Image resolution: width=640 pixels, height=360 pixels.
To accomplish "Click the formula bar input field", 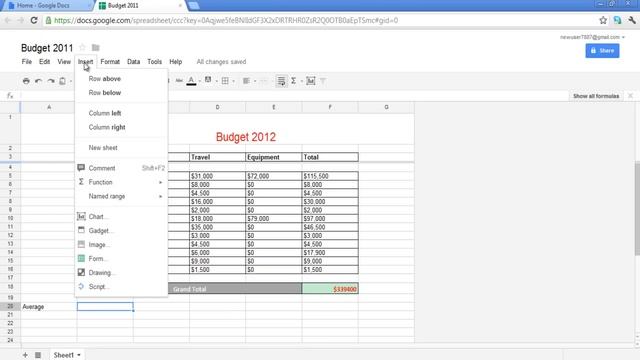I will click(294, 96).
